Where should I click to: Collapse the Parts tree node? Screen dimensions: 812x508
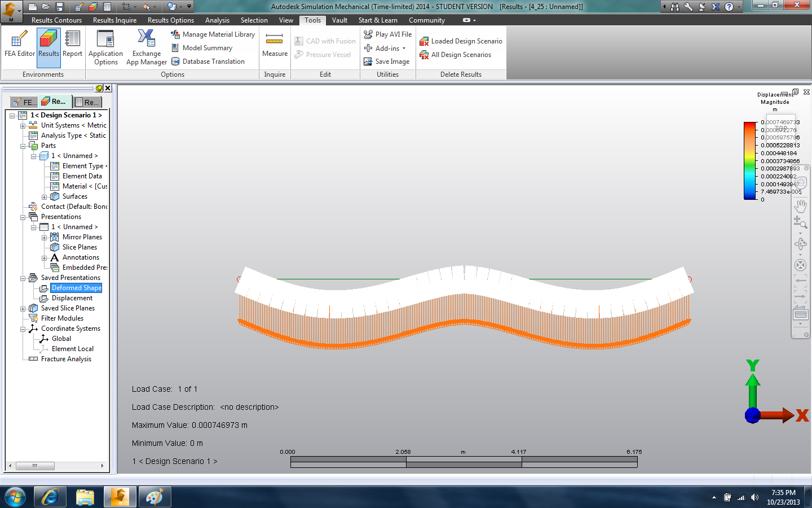(x=23, y=146)
